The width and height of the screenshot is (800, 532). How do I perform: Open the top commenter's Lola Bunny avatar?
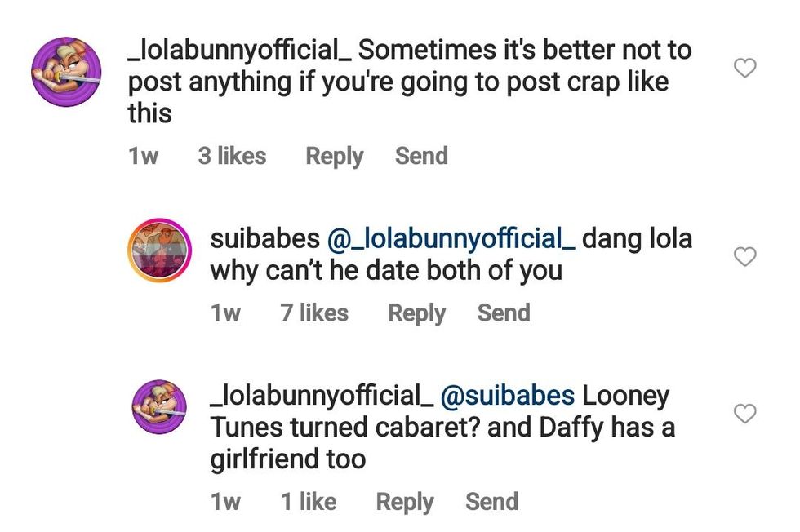pos(66,72)
